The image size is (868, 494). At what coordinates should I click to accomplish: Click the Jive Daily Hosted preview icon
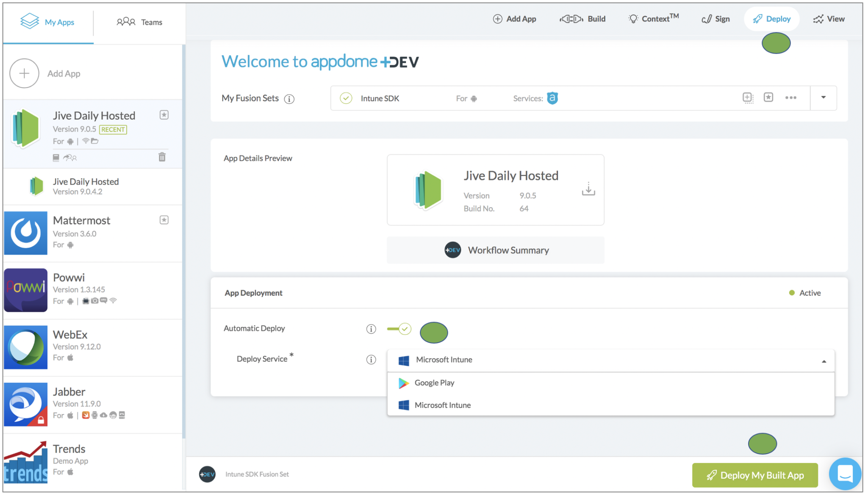pyautogui.click(x=428, y=190)
